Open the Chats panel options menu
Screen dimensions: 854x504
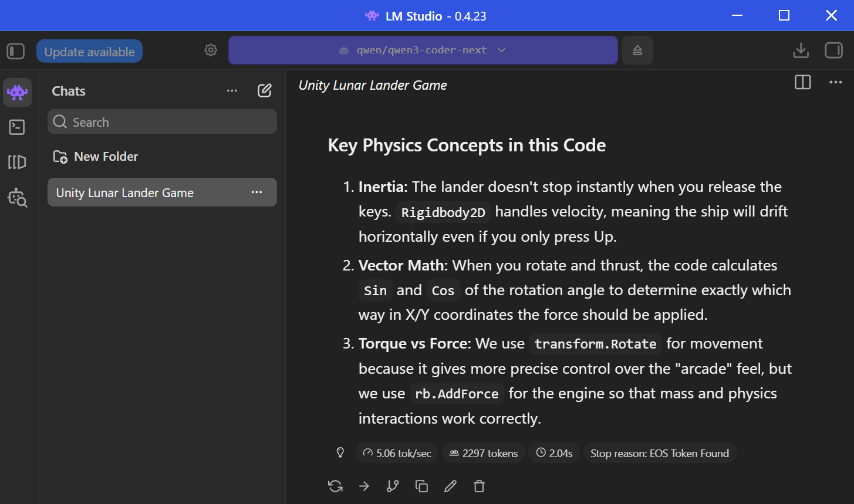[x=232, y=90]
